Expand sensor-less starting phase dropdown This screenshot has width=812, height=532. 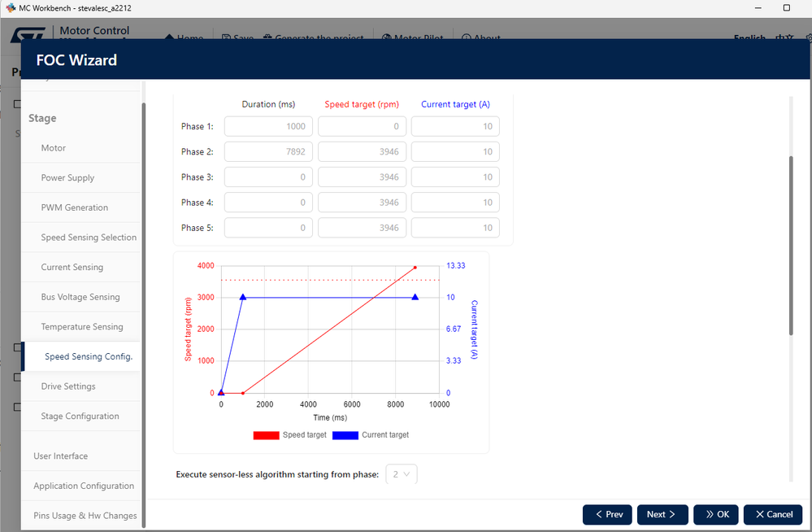pyautogui.click(x=402, y=474)
